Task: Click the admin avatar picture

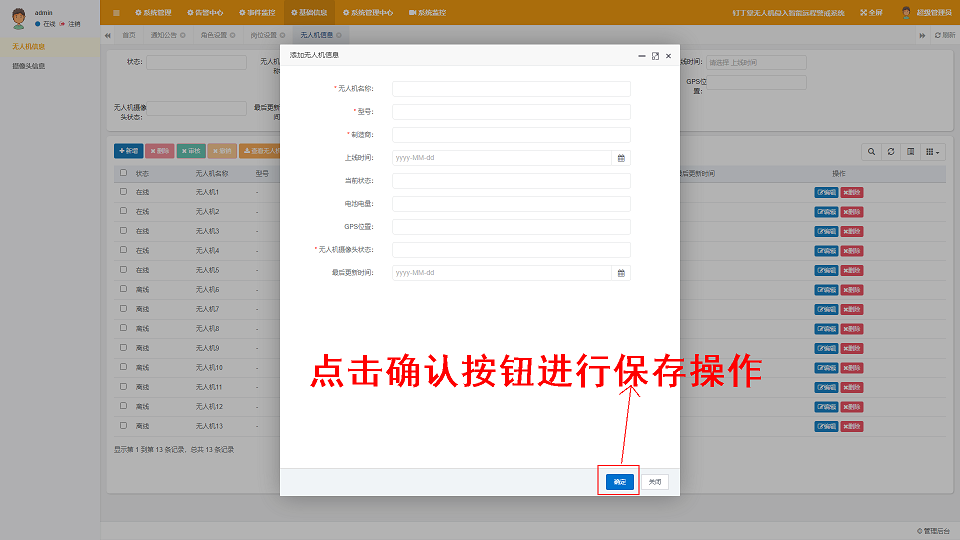Action: 18,18
